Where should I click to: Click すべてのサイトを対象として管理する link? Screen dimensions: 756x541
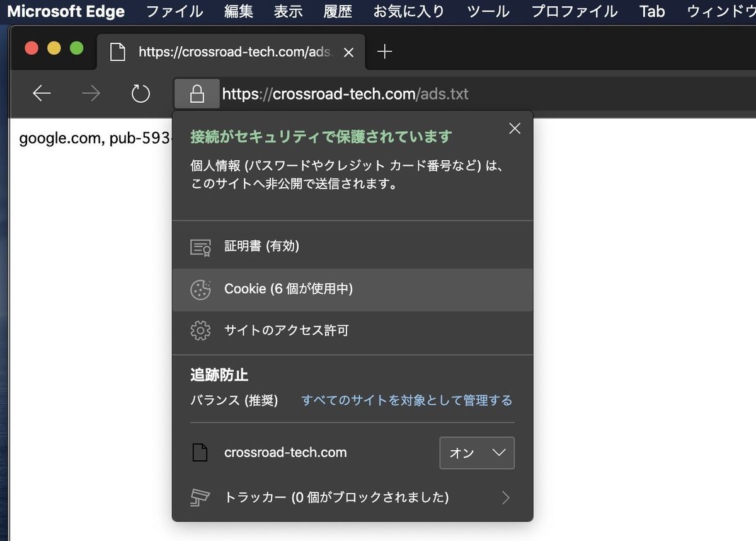pos(407,400)
